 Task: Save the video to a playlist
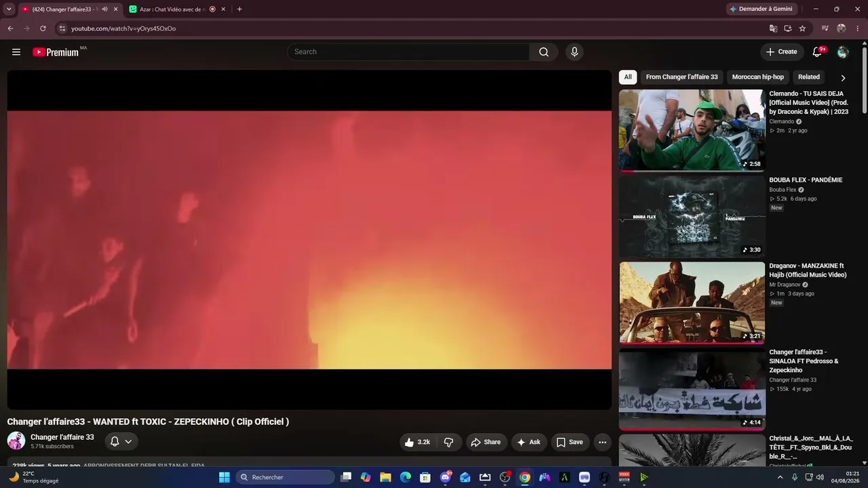pyautogui.click(x=570, y=442)
